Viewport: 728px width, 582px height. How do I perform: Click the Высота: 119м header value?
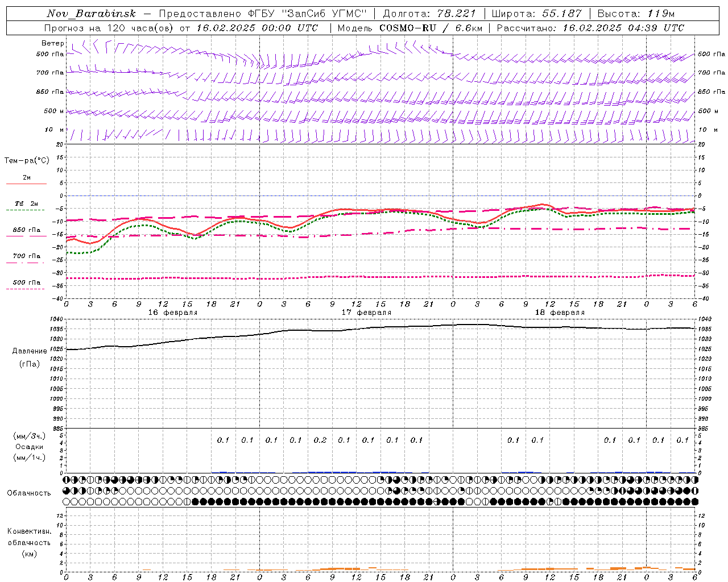[636, 14]
